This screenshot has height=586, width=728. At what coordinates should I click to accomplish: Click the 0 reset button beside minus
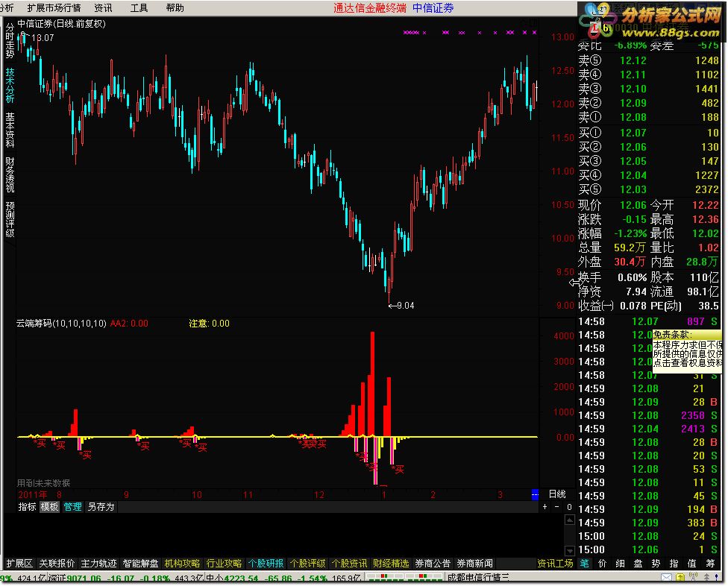coord(569,507)
